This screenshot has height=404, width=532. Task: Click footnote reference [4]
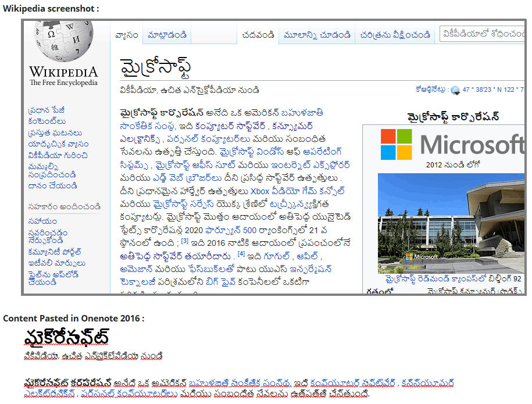point(241,253)
